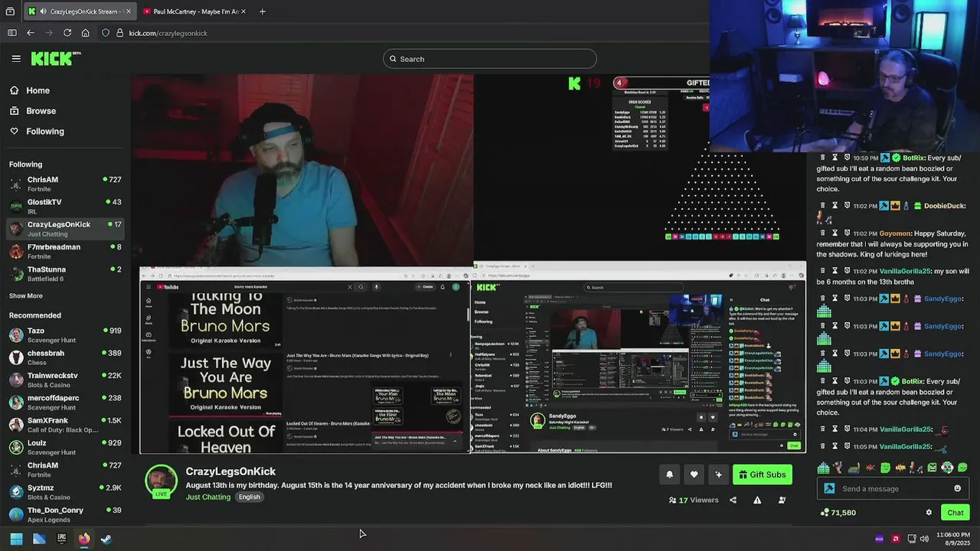The width and height of the screenshot is (980, 551).
Task: Click the browser home button
Action: 85,33
